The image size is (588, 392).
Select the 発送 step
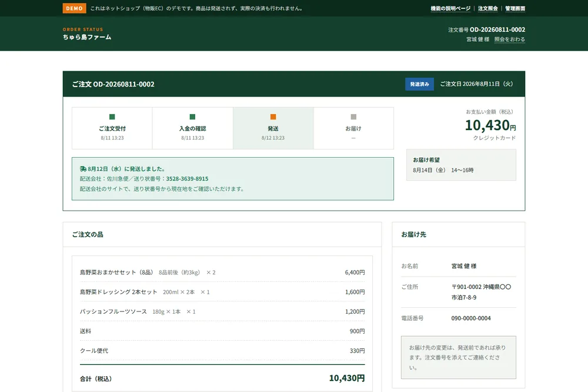[x=273, y=128]
